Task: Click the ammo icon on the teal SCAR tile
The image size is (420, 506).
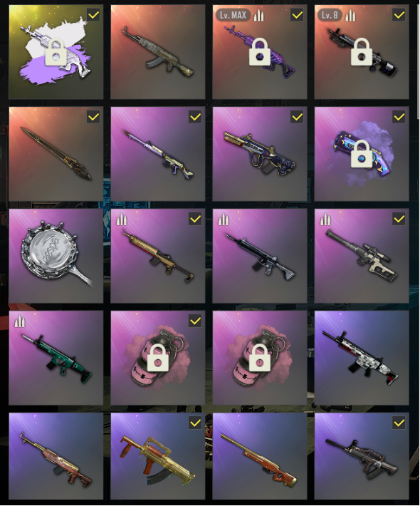Action: coord(20,321)
